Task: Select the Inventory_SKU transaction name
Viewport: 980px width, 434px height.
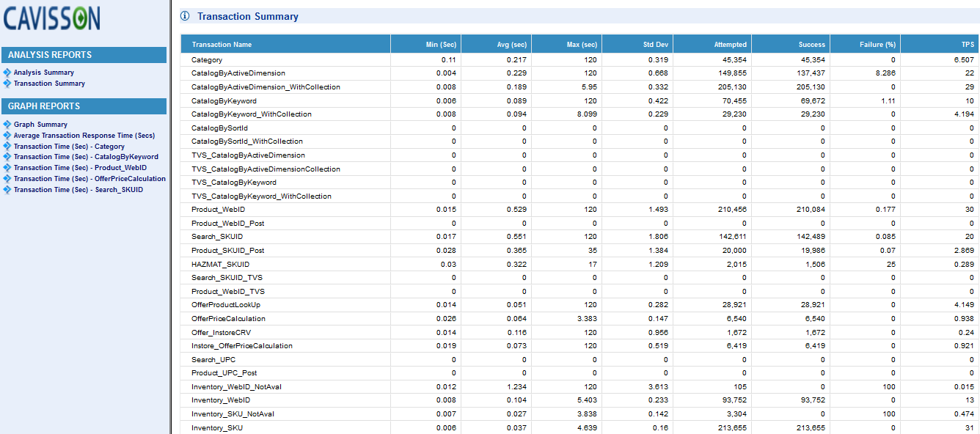Action: pyautogui.click(x=217, y=428)
